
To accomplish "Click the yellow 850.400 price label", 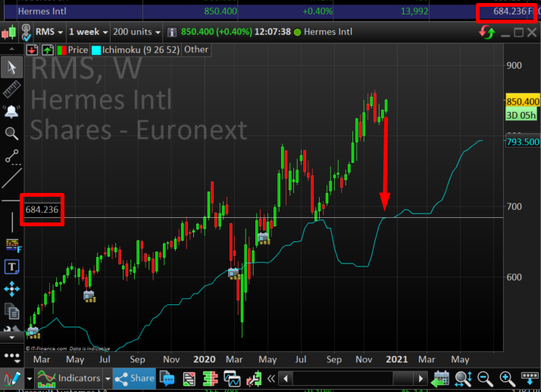I will 522,101.
